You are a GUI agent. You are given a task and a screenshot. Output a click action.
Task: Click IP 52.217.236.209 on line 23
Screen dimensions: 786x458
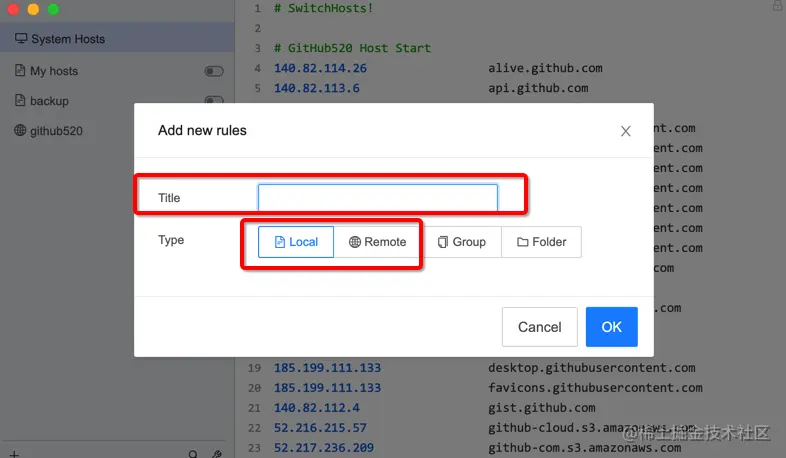(324, 447)
